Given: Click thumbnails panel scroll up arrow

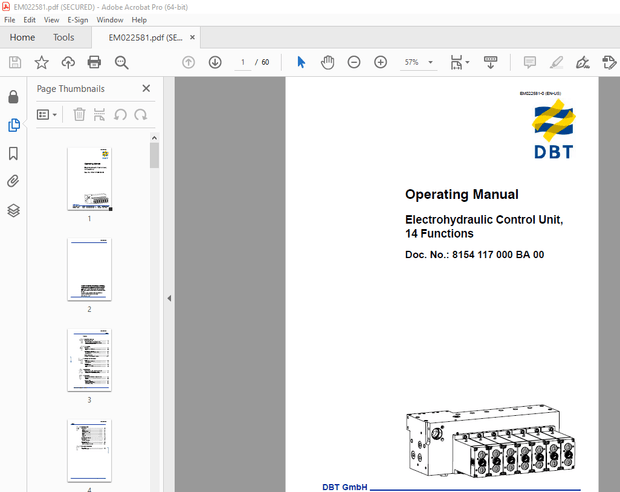Looking at the screenshot, I should click(154, 138).
